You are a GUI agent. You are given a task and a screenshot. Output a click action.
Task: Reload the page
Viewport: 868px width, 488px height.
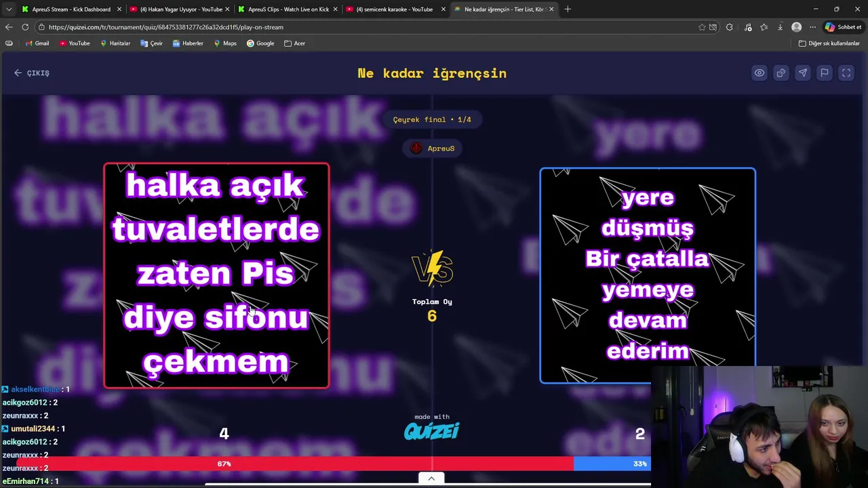[x=25, y=27]
